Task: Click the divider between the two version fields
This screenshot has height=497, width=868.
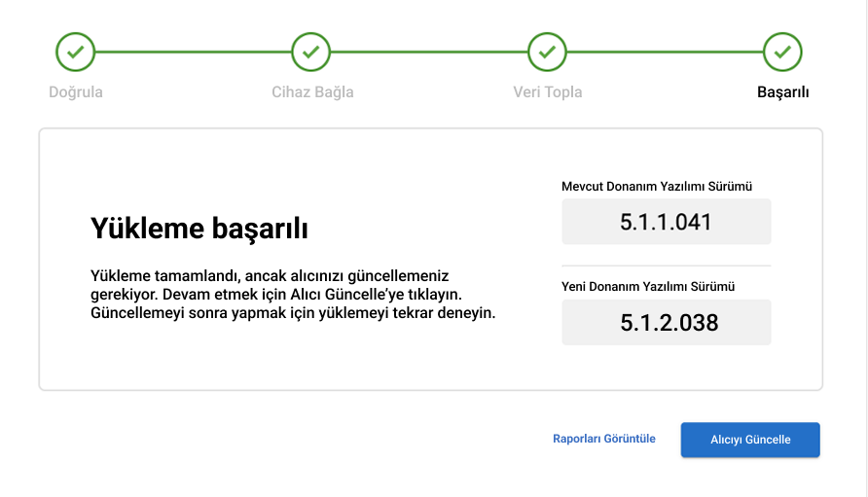Action: pyautogui.click(x=667, y=266)
